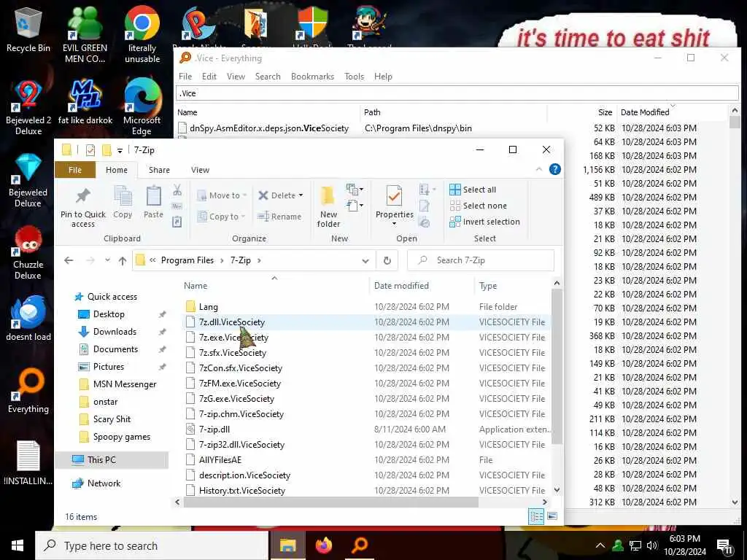Open the Recycle Bin desktop icon
747x560 pixels.
point(28,29)
